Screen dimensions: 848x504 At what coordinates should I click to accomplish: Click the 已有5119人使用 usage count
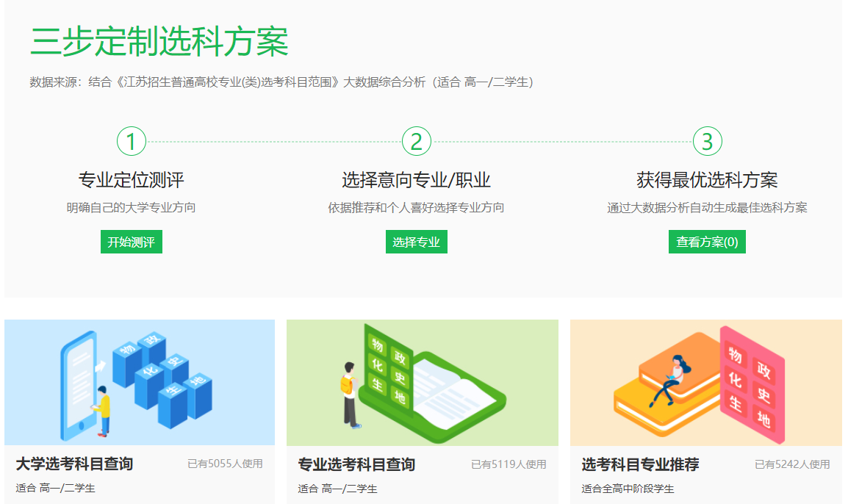point(509,464)
